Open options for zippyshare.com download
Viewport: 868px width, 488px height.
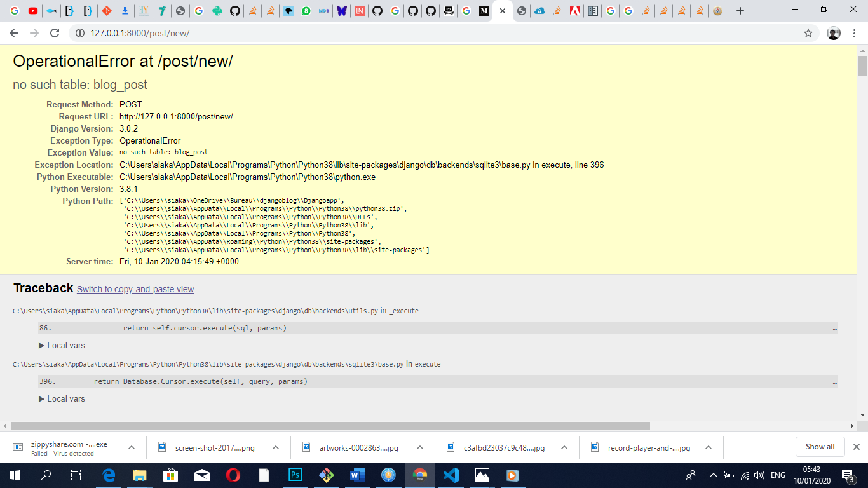point(132,447)
